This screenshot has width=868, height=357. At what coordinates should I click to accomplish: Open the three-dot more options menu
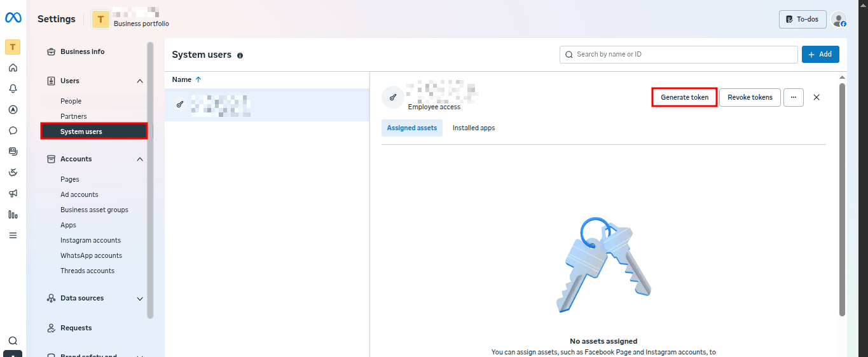[x=793, y=97]
